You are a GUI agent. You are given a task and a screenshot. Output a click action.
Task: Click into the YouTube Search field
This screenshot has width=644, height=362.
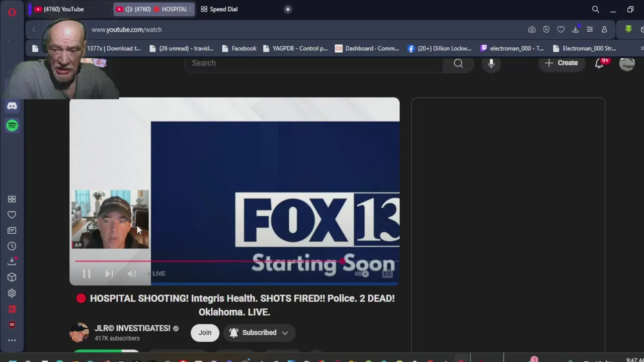click(314, 63)
